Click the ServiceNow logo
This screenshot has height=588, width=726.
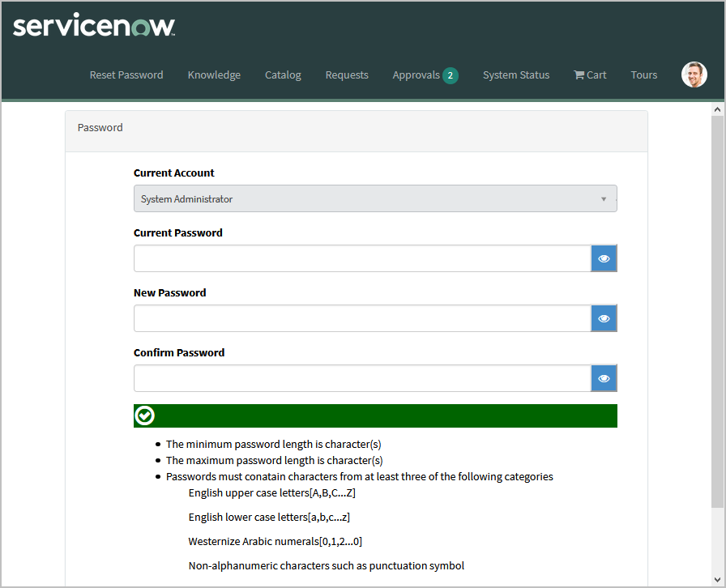(x=94, y=26)
